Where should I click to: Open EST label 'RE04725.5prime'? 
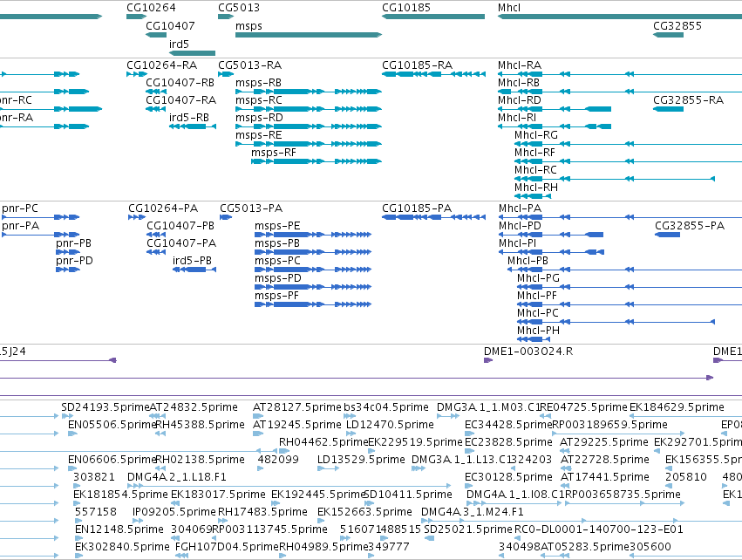[583, 407]
